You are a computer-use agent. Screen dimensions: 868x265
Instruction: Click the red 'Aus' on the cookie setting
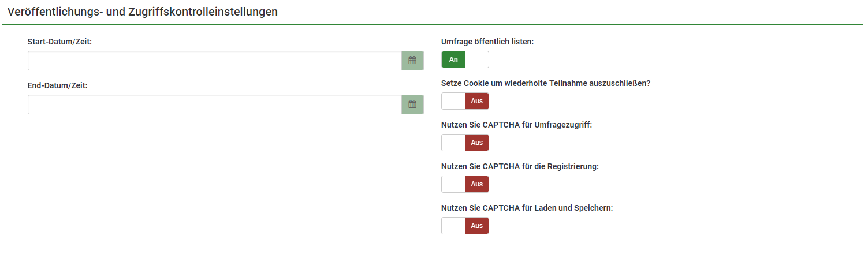tap(476, 101)
